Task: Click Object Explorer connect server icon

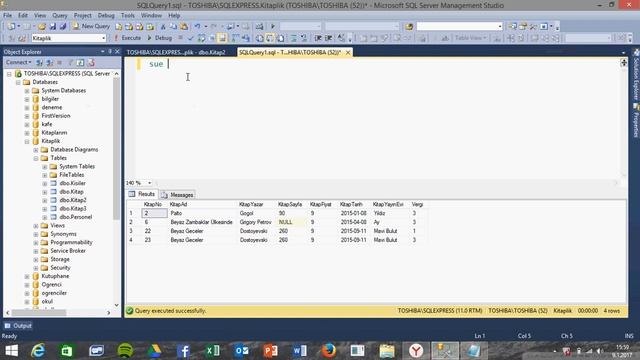Action: (x=40, y=62)
